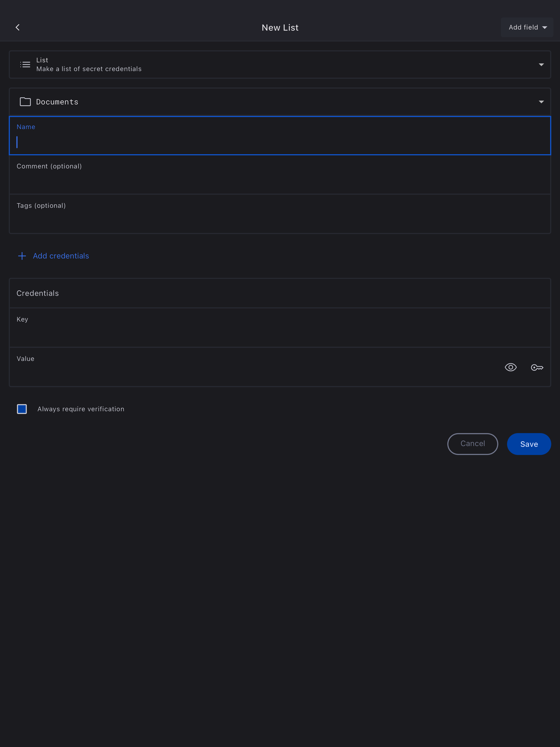Show the value with the eye icon
Viewport: 560px width, 747px height.
pyautogui.click(x=510, y=367)
